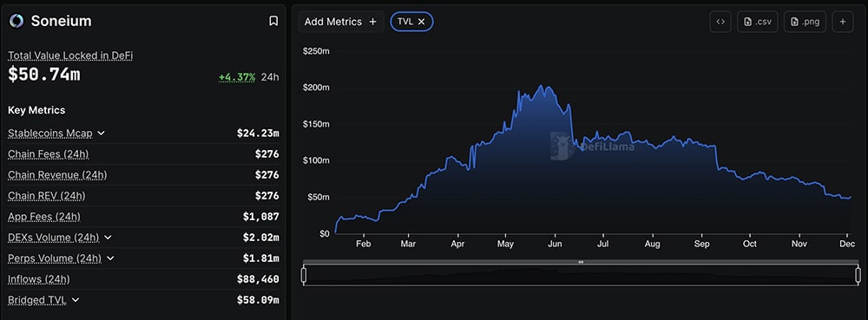The height and width of the screenshot is (320, 868).
Task: Click the $88,460 inflows value
Action: [258, 279]
